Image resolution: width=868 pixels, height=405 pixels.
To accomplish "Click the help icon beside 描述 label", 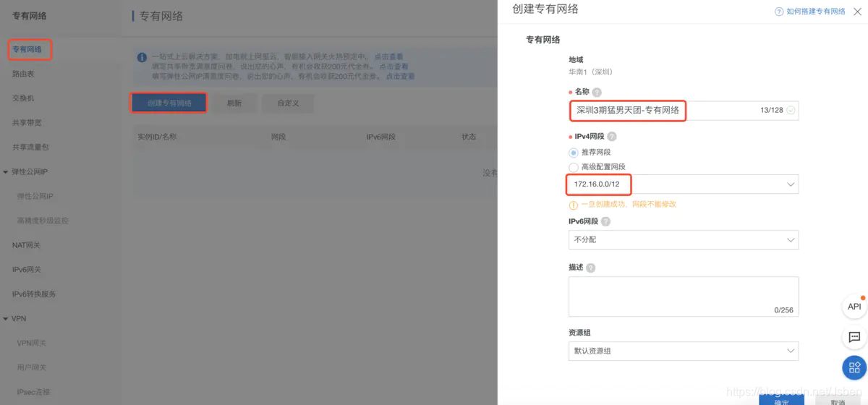I will click(x=590, y=268).
